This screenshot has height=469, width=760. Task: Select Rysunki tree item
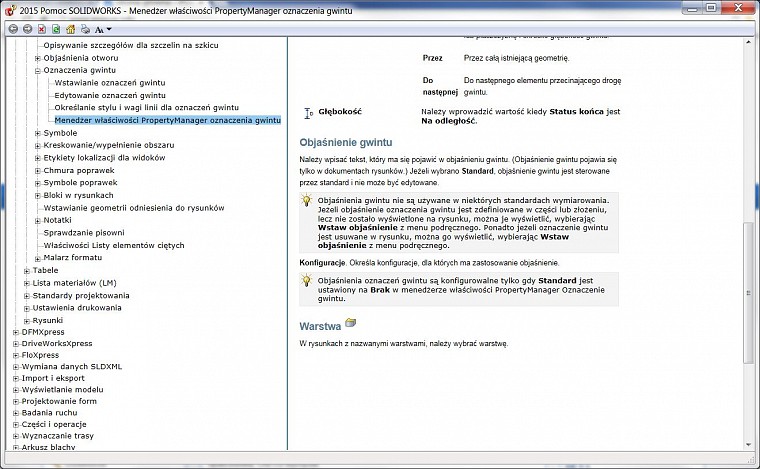[48, 320]
